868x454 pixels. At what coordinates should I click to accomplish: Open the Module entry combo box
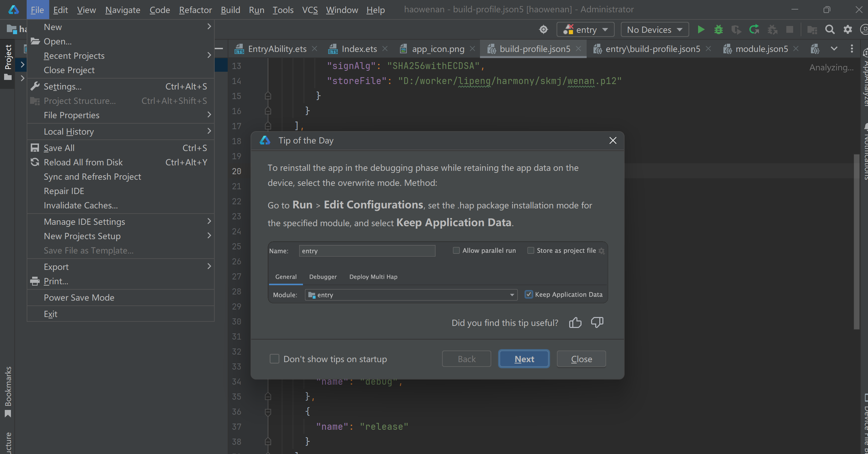[x=411, y=295]
